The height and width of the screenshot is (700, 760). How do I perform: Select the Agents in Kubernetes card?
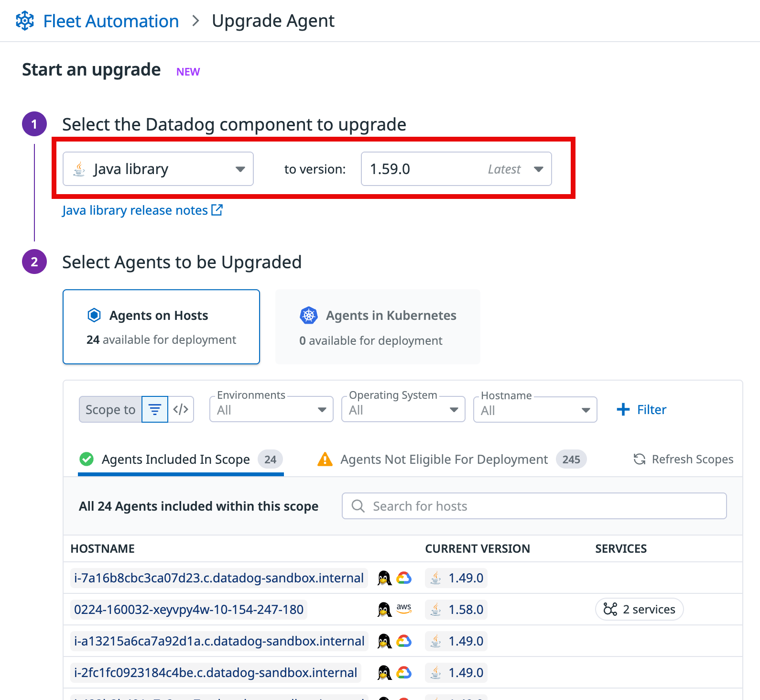(378, 327)
